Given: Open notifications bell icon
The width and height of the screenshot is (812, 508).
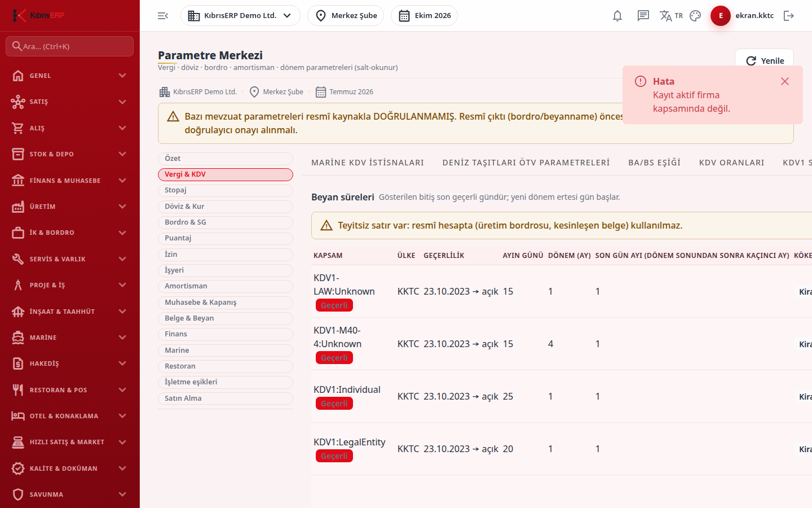Looking at the screenshot, I should (x=617, y=16).
